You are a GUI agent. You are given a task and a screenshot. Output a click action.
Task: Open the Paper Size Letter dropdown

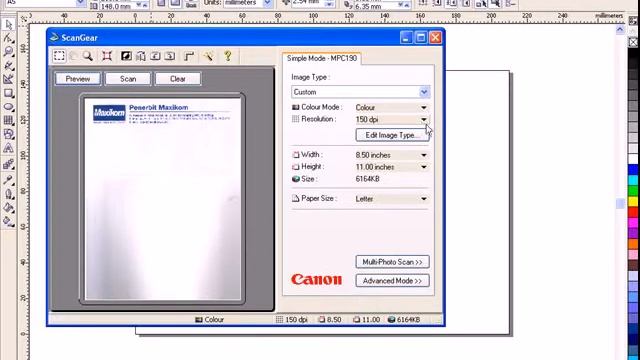click(x=424, y=199)
